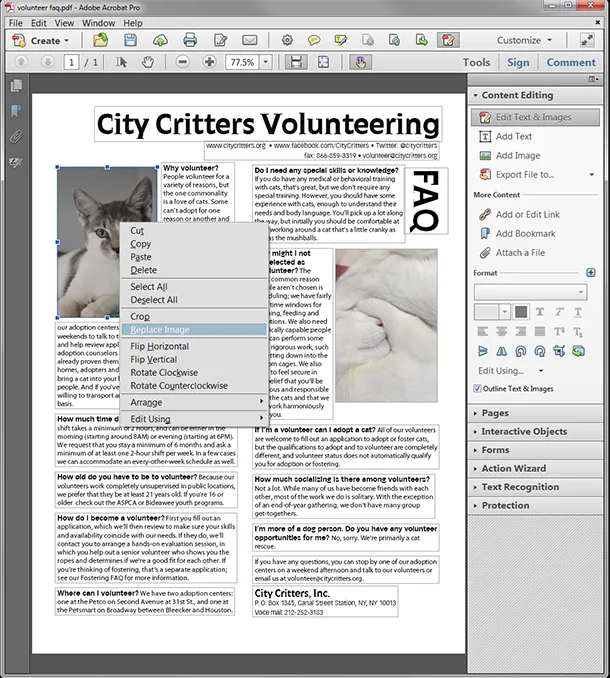610x678 pixels.
Task: Select the Hand pan tool
Action: point(148,62)
